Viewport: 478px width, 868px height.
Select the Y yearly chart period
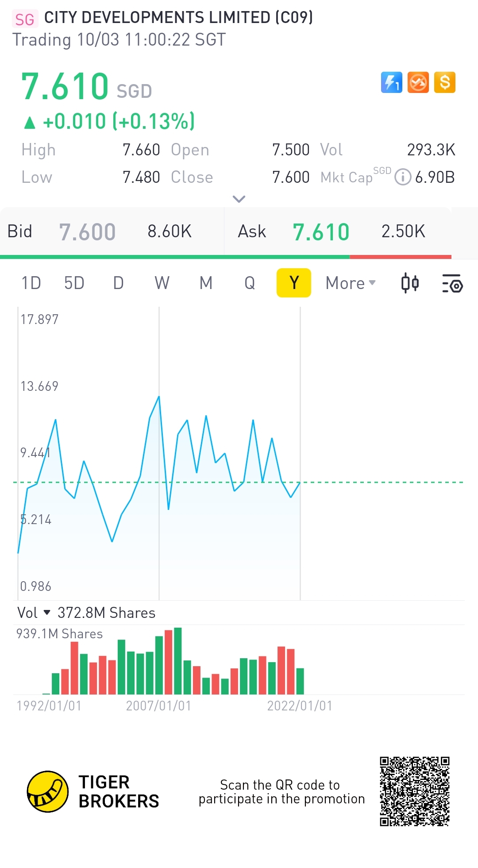[294, 283]
